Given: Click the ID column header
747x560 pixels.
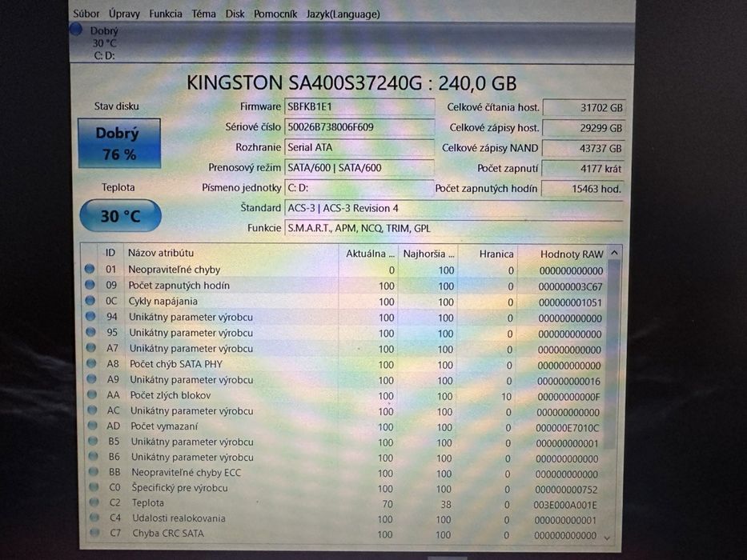Looking at the screenshot, I should tap(110, 253).
